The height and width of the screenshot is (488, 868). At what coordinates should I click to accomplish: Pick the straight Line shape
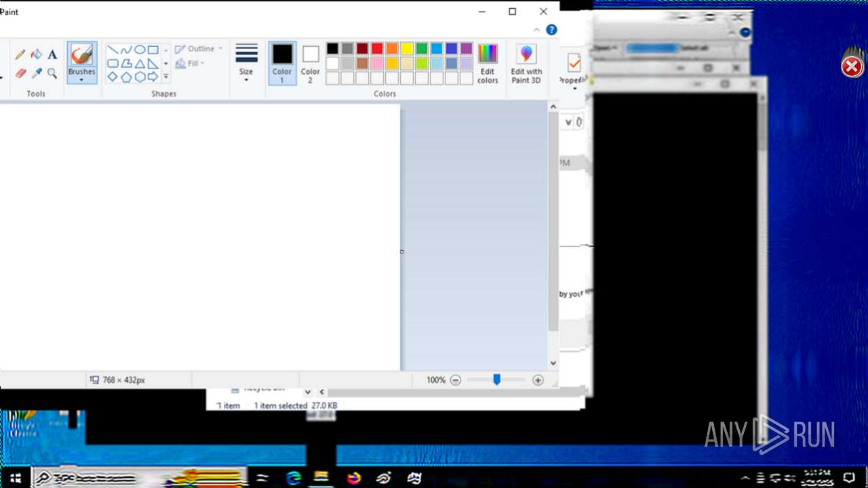click(x=113, y=49)
